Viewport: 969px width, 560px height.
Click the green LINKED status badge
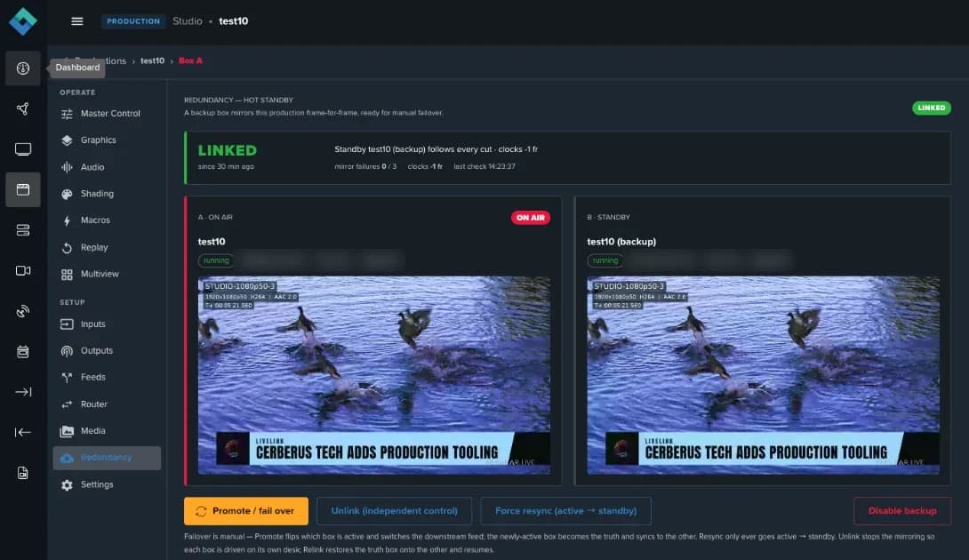click(x=932, y=108)
